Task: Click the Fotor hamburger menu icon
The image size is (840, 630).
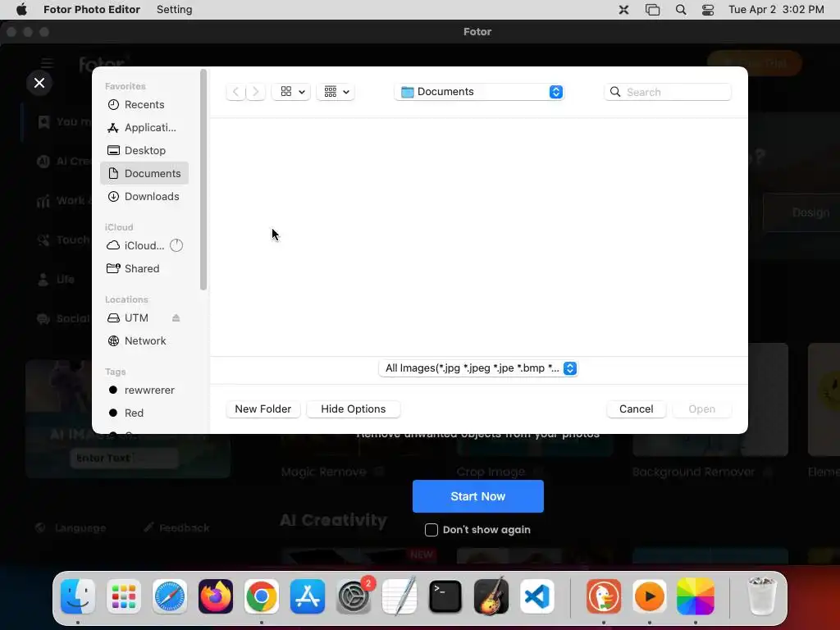Action: pos(47,64)
